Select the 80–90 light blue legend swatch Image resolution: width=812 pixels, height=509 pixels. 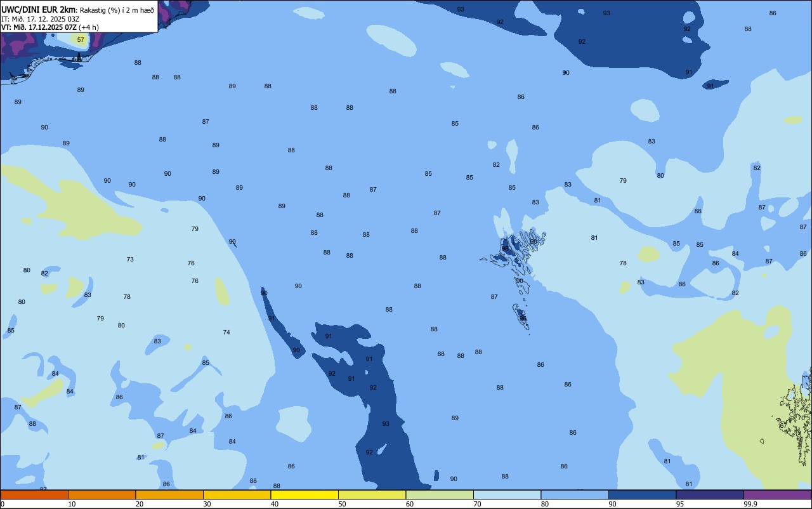point(575,494)
